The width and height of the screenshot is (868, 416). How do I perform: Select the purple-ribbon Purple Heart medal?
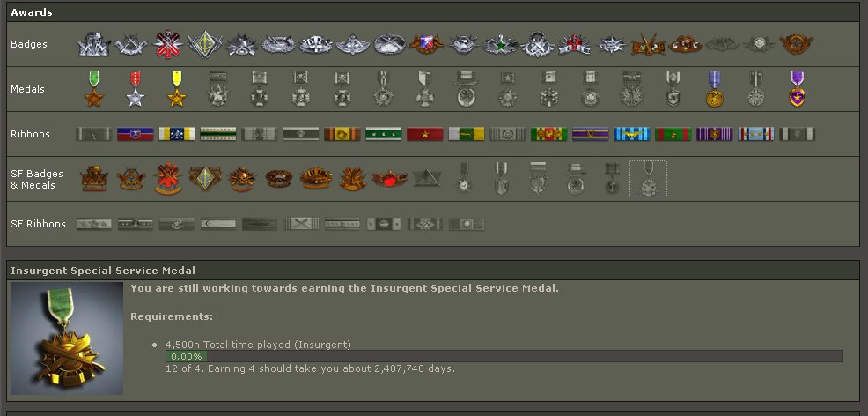797,89
